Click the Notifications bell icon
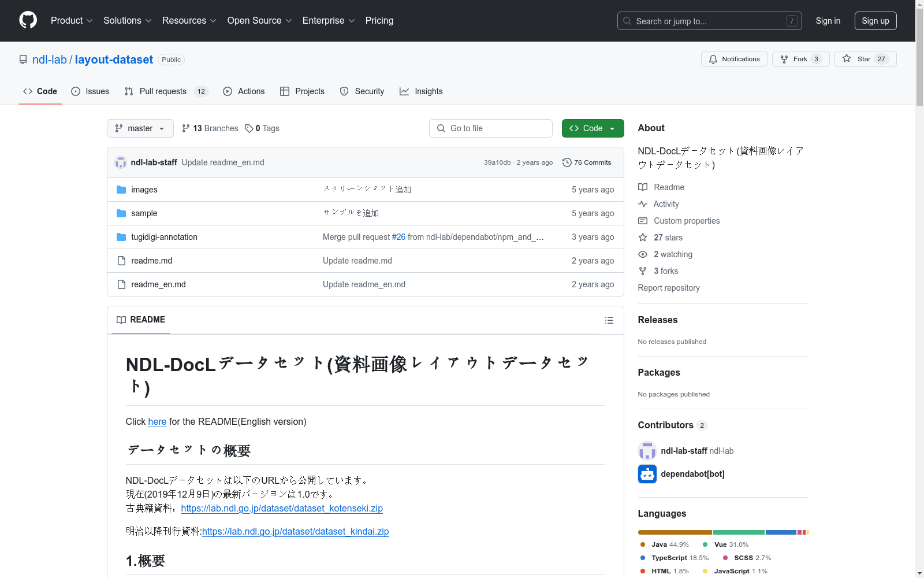Viewport: 924px width, 578px height. pos(713,59)
